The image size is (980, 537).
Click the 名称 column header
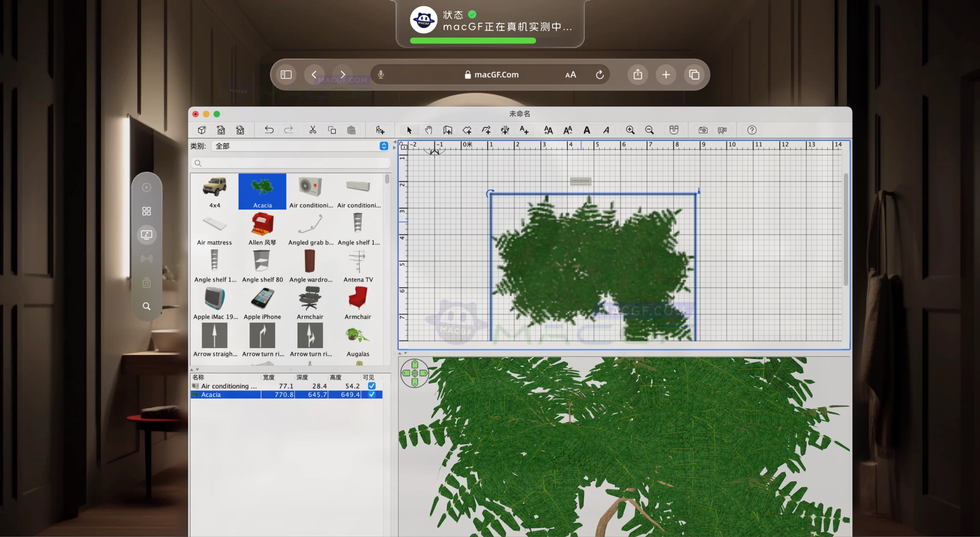click(198, 377)
